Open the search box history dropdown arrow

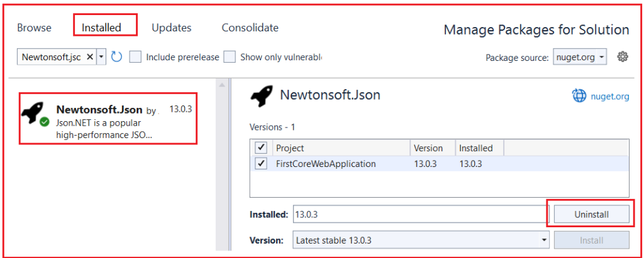click(101, 57)
